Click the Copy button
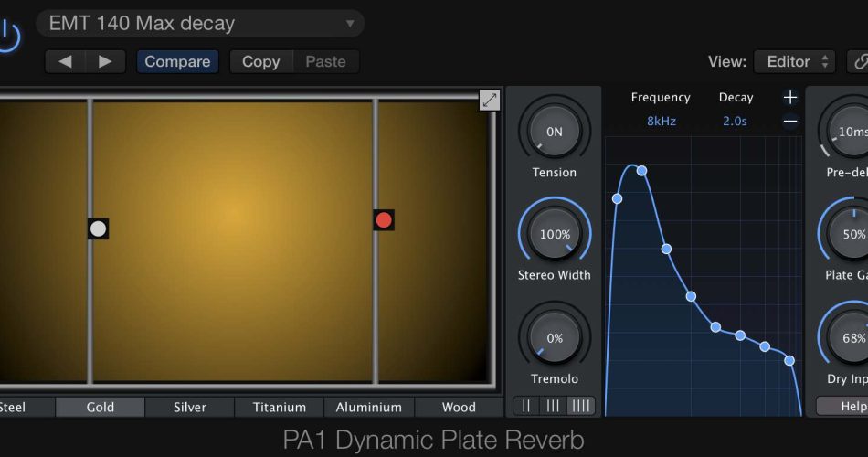The image size is (868, 457). pos(260,61)
